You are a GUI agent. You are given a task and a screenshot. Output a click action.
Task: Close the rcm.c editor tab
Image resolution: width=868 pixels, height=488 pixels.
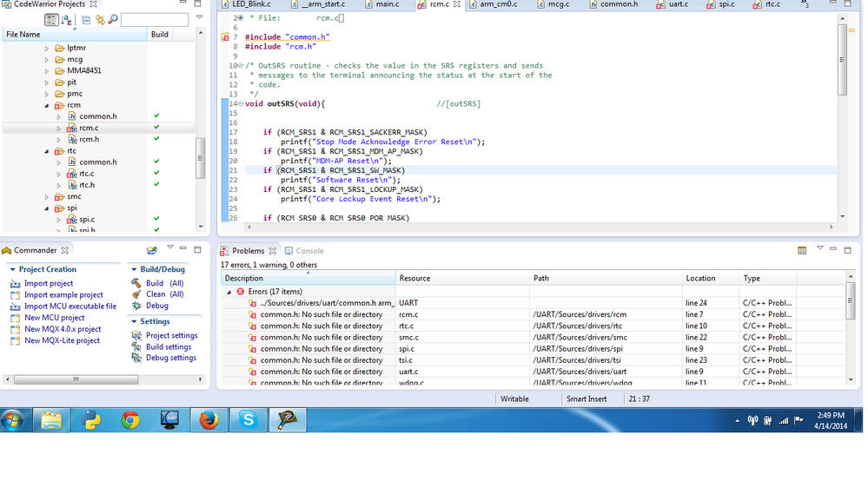(457, 4)
